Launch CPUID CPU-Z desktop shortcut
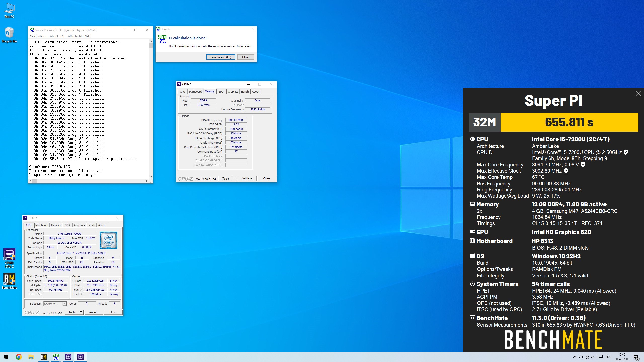 pos(9,258)
